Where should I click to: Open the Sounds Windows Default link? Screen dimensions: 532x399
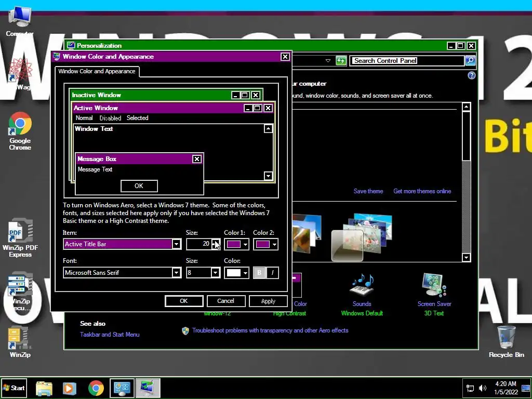[x=362, y=313]
